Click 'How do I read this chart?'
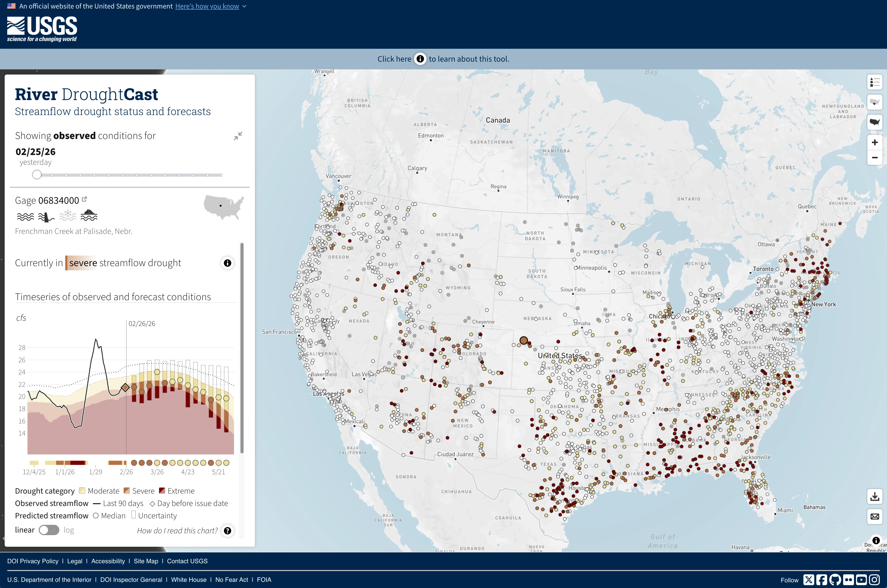The width and height of the screenshot is (887, 588). pyautogui.click(x=178, y=531)
